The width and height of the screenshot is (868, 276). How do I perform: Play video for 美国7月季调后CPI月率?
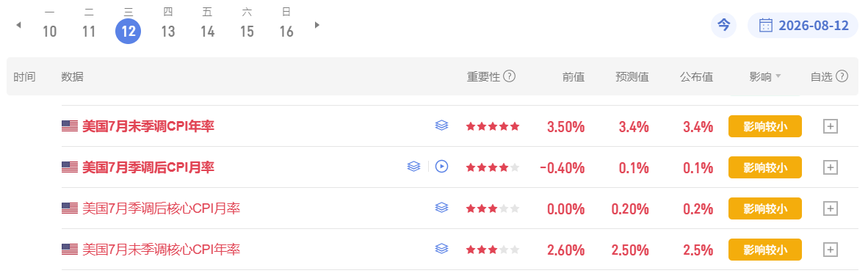pyautogui.click(x=441, y=167)
